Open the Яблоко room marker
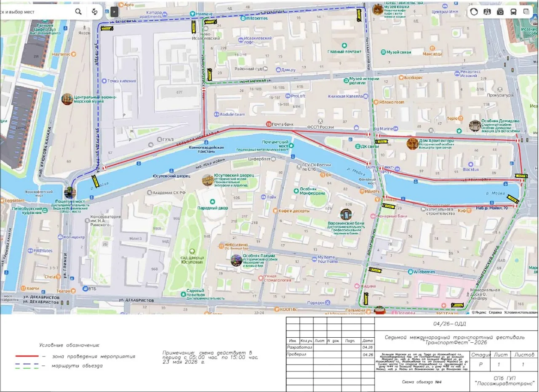The image size is (539, 392). (x=376, y=102)
